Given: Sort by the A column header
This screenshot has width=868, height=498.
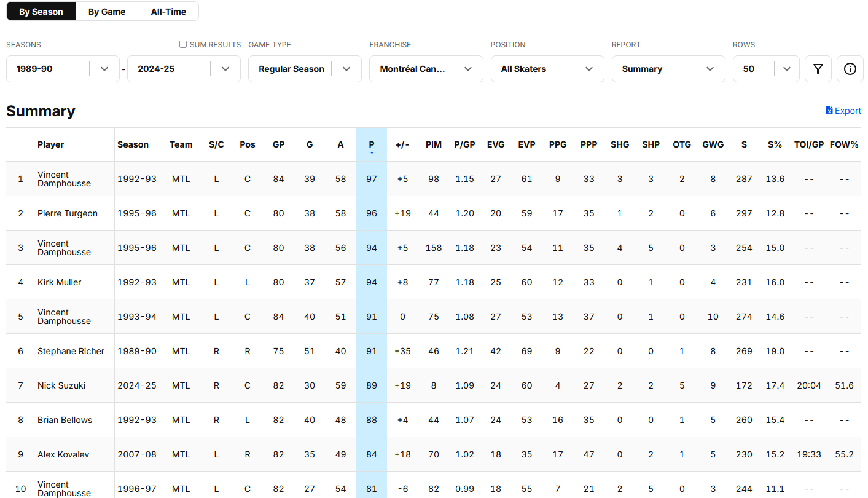Looking at the screenshot, I should pos(341,144).
